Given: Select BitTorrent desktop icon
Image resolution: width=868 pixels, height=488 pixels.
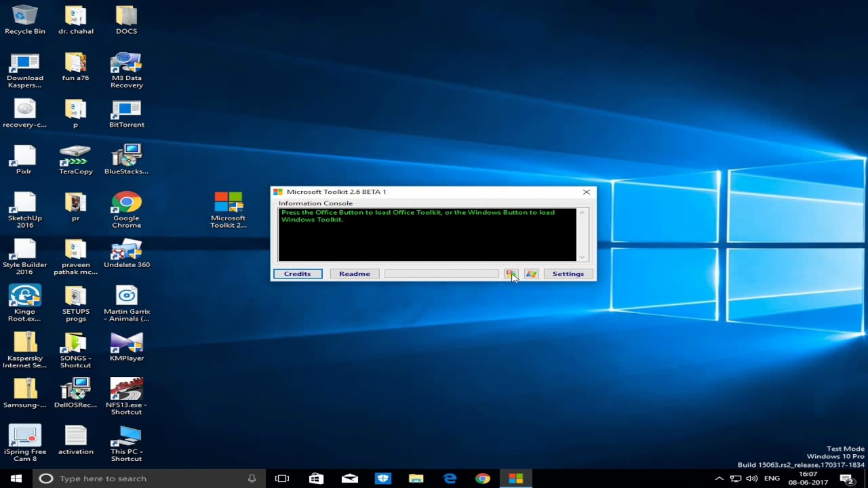Looking at the screenshot, I should 126,113.
